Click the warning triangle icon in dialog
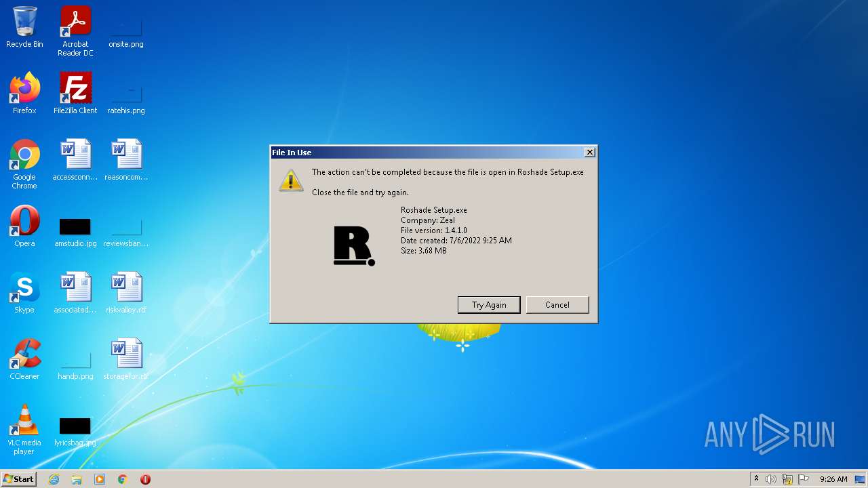Viewport: 868px width, 488px height. (x=291, y=180)
